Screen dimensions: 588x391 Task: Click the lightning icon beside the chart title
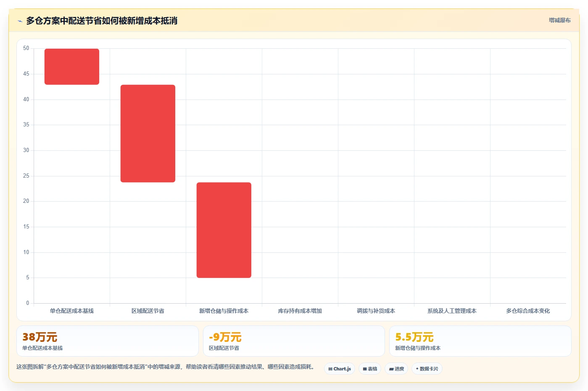coord(20,21)
